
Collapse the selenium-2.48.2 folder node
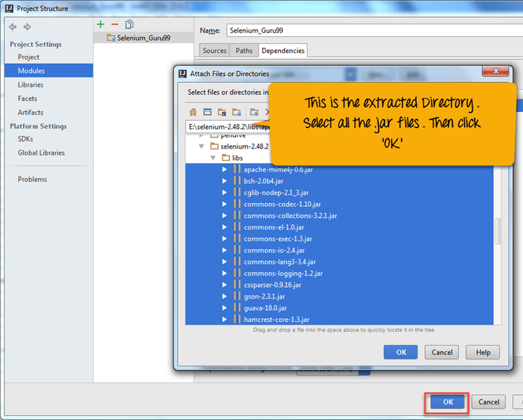point(202,147)
